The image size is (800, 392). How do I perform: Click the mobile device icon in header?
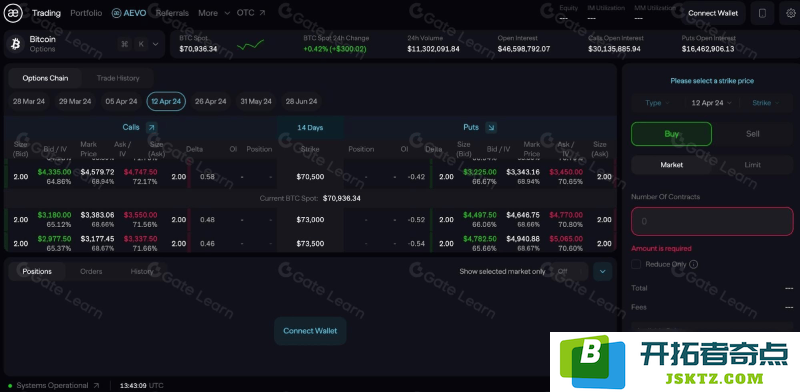click(x=762, y=13)
